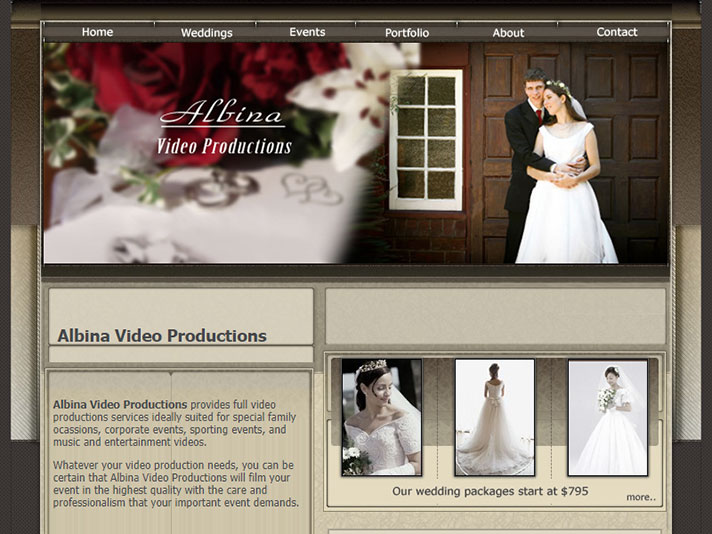Click bold Albina Video Productions paragraph text
This screenshot has width=712, height=534.
coord(120,404)
